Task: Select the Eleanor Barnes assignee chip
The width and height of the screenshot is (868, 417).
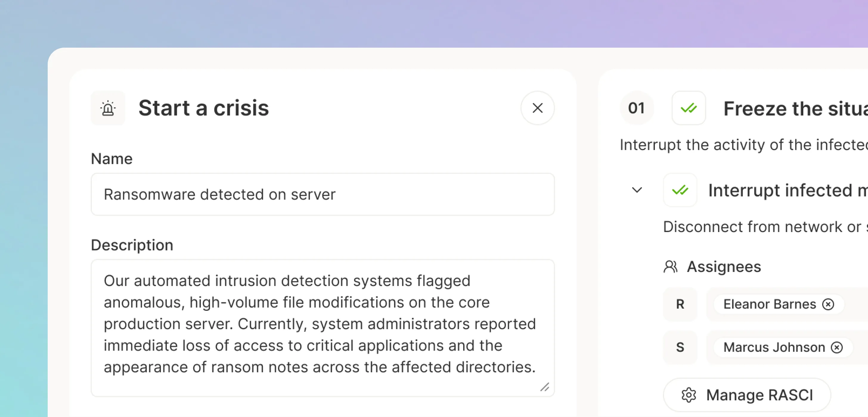Action: 779,304
